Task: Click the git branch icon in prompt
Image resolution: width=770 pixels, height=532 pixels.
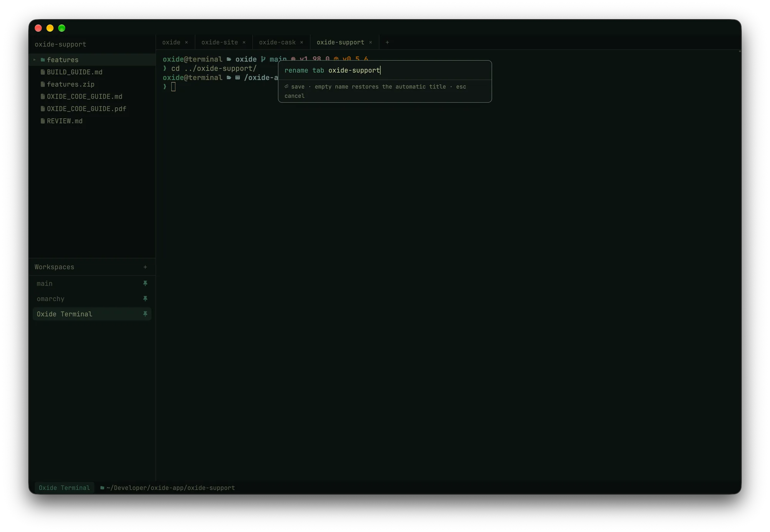Action: pyautogui.click(x=263, y=59)
